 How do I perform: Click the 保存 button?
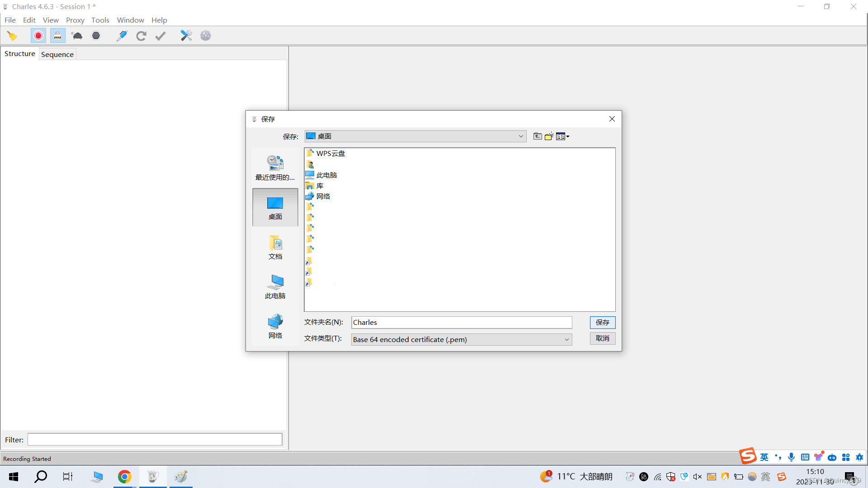click(603, 322)
